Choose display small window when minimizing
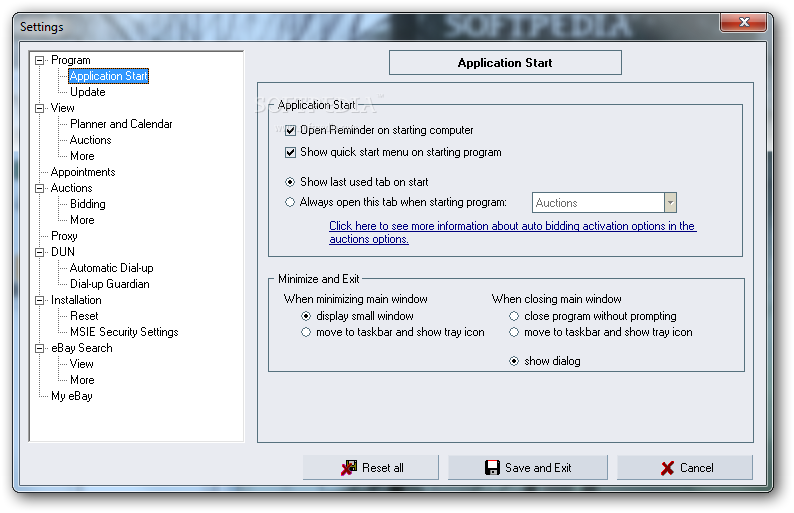The height and width of the screenshot is (513, 794). click(306, 316)
